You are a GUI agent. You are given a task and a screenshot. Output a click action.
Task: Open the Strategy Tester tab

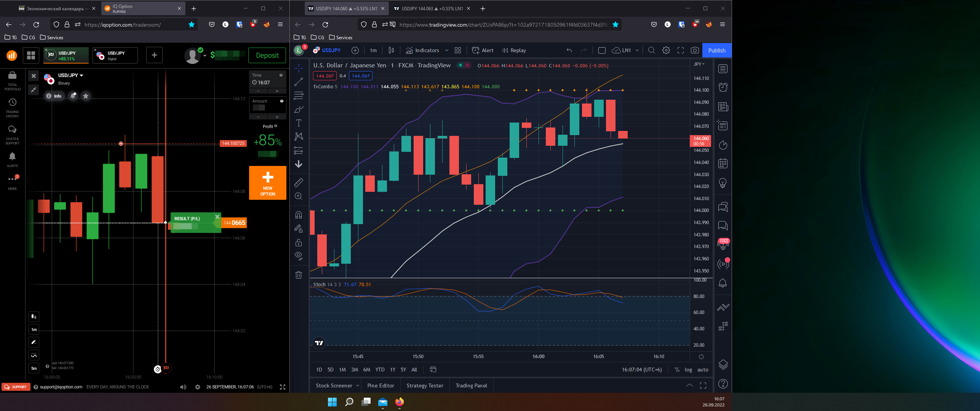point(425,386)
